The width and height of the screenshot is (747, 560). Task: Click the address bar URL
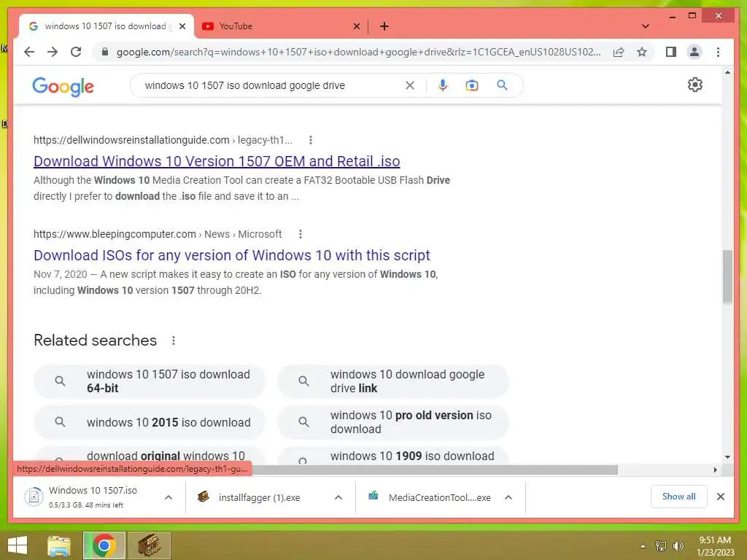point(358,52)
